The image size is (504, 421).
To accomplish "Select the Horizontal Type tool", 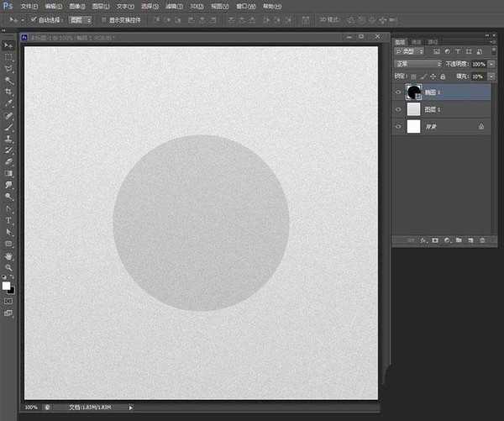I will click(9, 220).
